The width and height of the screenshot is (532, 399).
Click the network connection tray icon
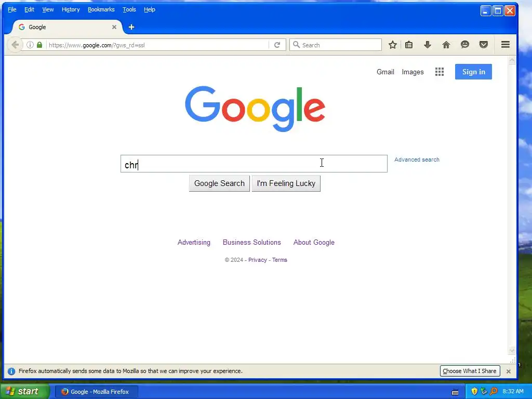484,392
